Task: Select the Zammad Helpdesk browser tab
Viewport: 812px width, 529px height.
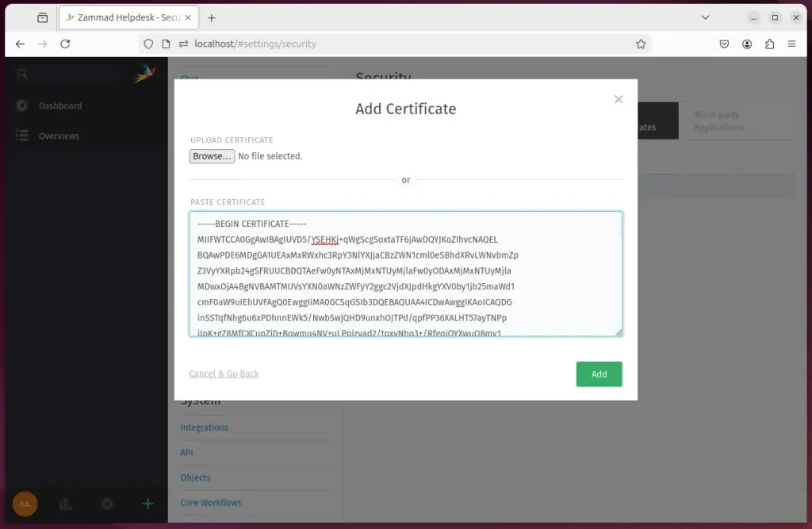Action: (128, 17)
